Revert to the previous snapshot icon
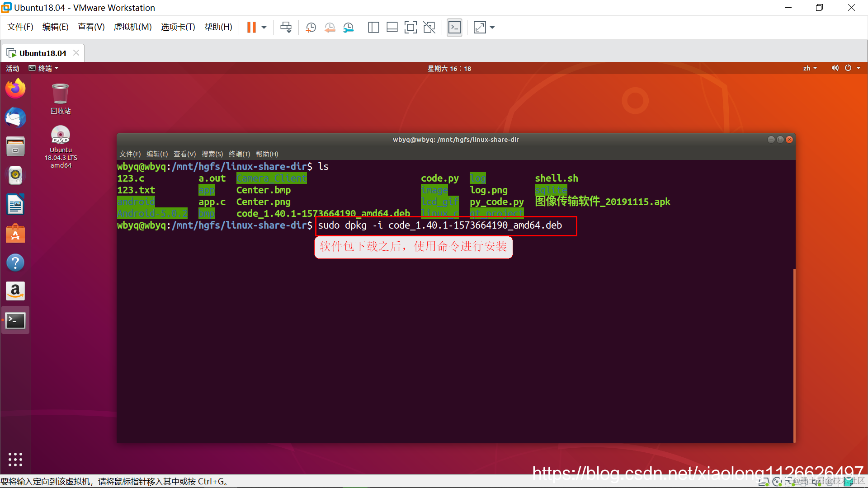 330,28
